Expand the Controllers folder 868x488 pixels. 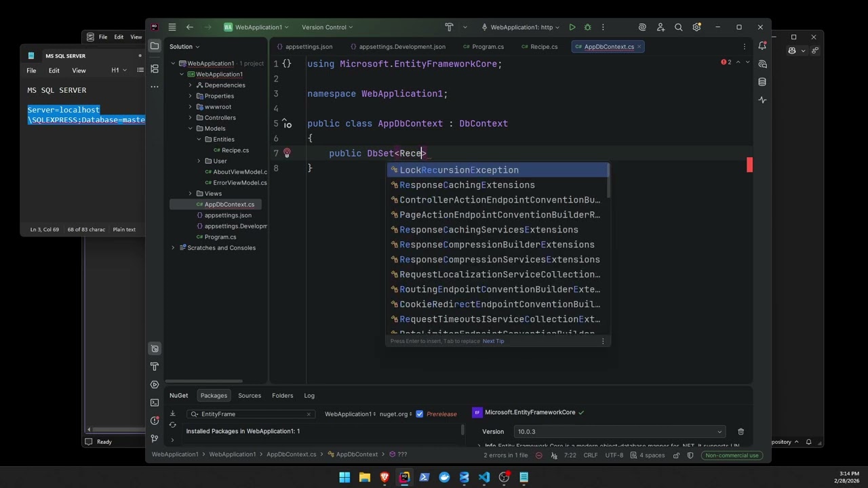pos(191,118)
